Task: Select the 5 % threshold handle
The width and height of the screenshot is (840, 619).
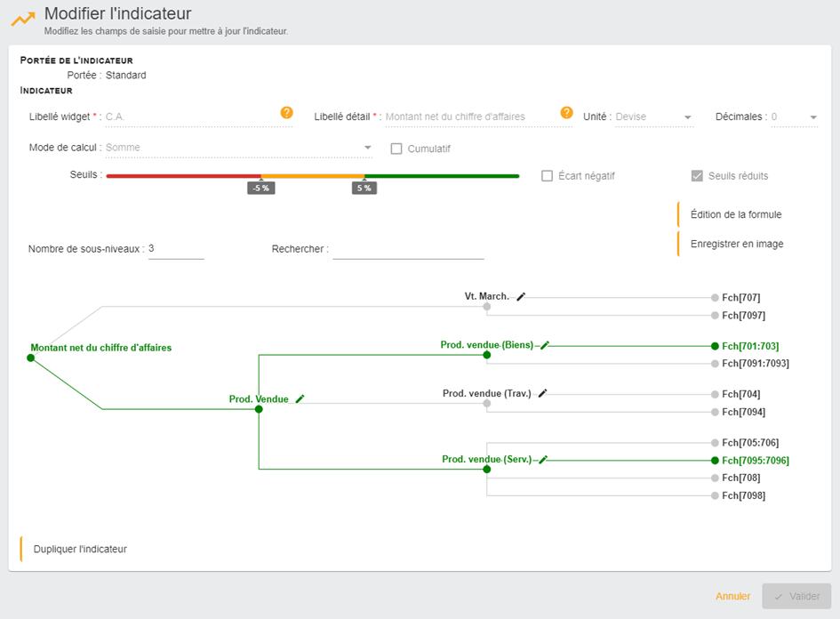Action: (x=364, y=189)
